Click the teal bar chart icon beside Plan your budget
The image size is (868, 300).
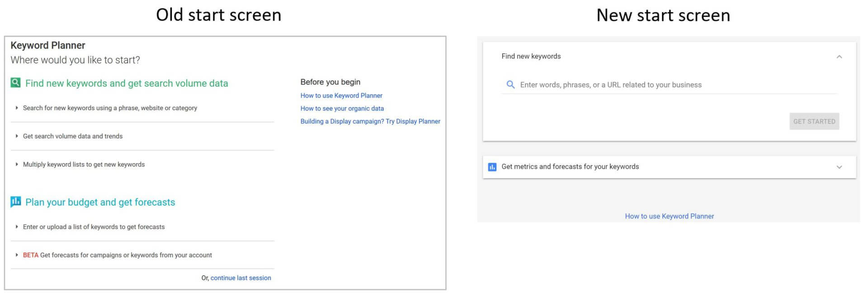click(x=15, y=202)
